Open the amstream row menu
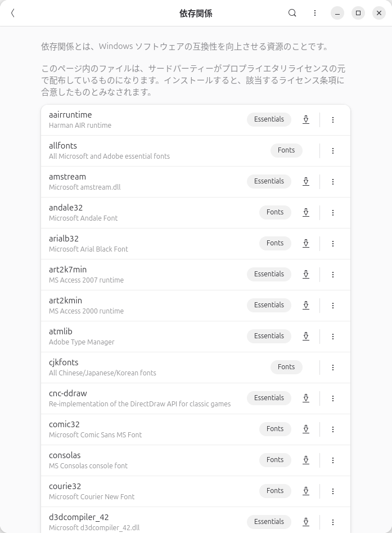392x533 pixels. click(x=333, y=181)
